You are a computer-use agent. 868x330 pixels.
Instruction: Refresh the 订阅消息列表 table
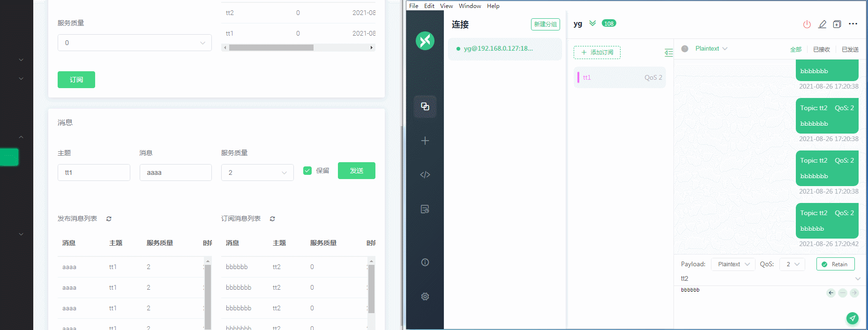click(272, 219)
